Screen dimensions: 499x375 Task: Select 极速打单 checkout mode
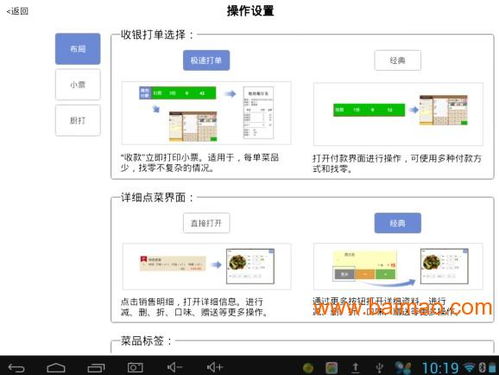coord(206,60)
